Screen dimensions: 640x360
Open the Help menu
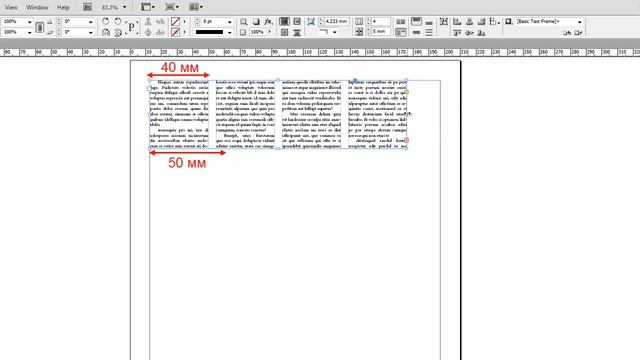click(63, 7)
